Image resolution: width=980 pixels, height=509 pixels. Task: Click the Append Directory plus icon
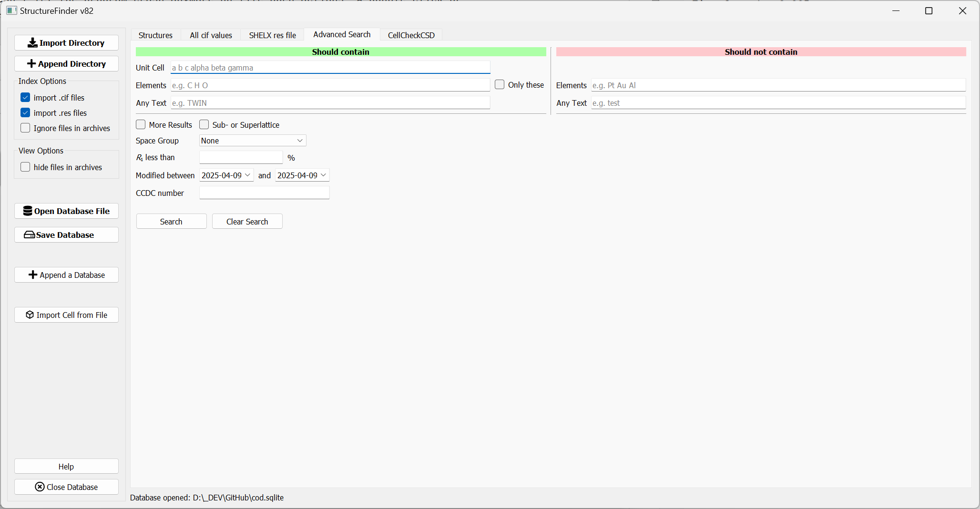[x=31, y=64]
